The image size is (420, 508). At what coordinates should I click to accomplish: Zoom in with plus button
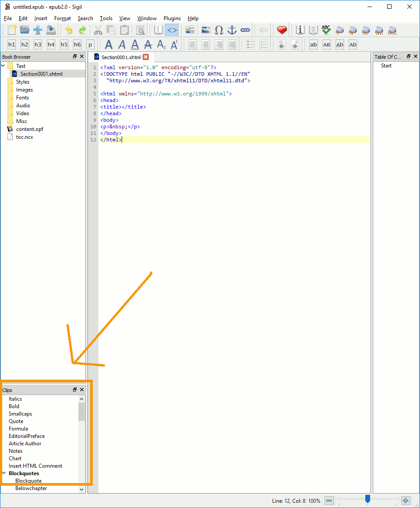coord(406,501)
